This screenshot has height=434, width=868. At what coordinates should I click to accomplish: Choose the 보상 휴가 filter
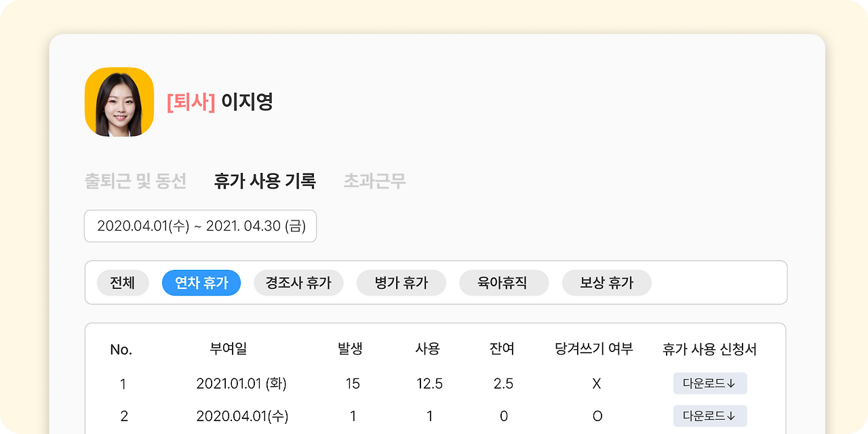[x=606, y=283]
